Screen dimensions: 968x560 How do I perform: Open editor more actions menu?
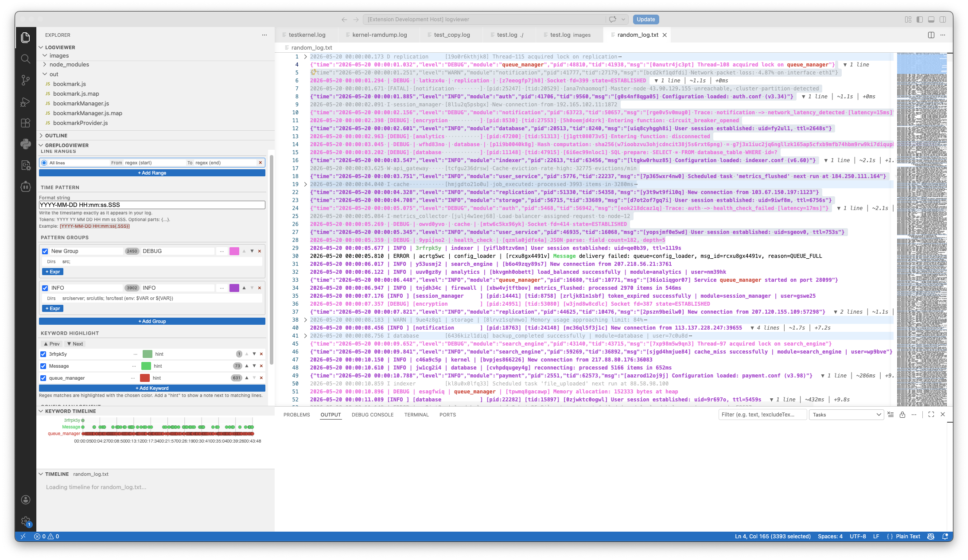pyautogui.click(x=943, y=35)
